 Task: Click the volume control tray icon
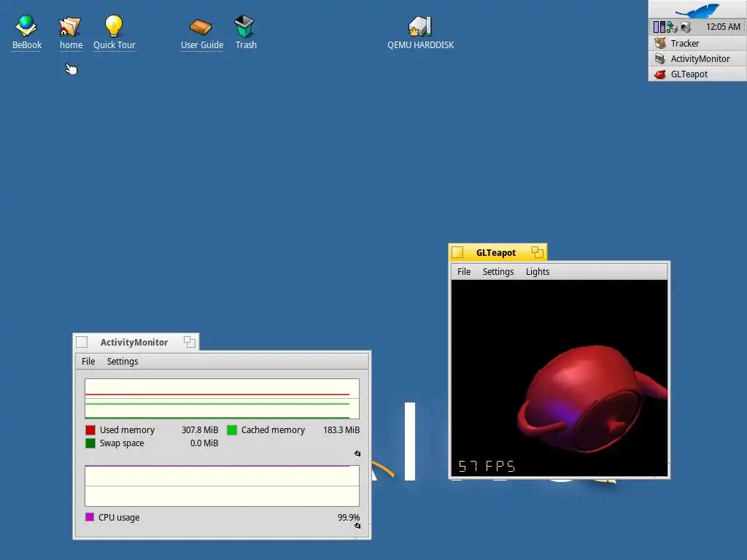pyautogui.click(x=685, y=27)
